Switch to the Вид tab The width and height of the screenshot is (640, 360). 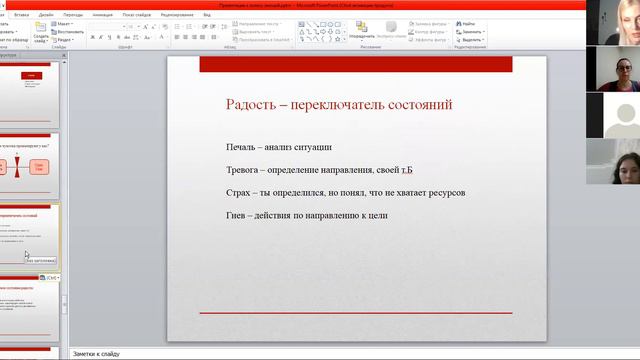(x=207, y=15)
